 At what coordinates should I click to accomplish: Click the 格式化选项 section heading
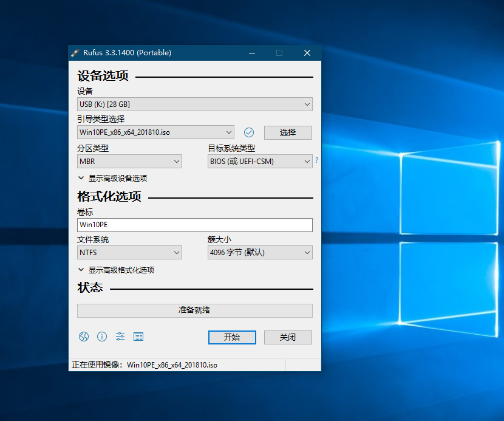pos(109,196)
